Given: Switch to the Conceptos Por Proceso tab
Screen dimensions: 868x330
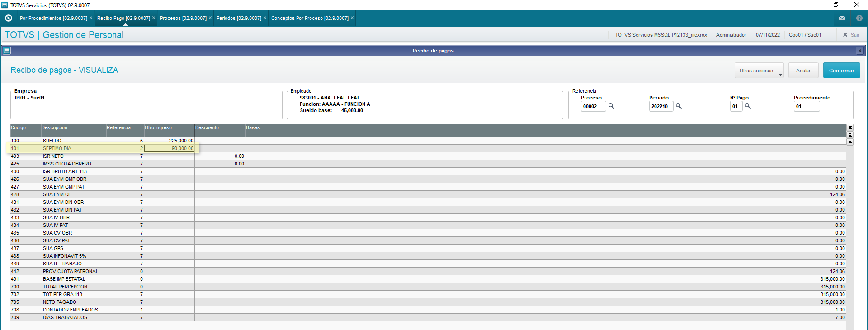Looking at the screenshot, I should coord(310,18).
